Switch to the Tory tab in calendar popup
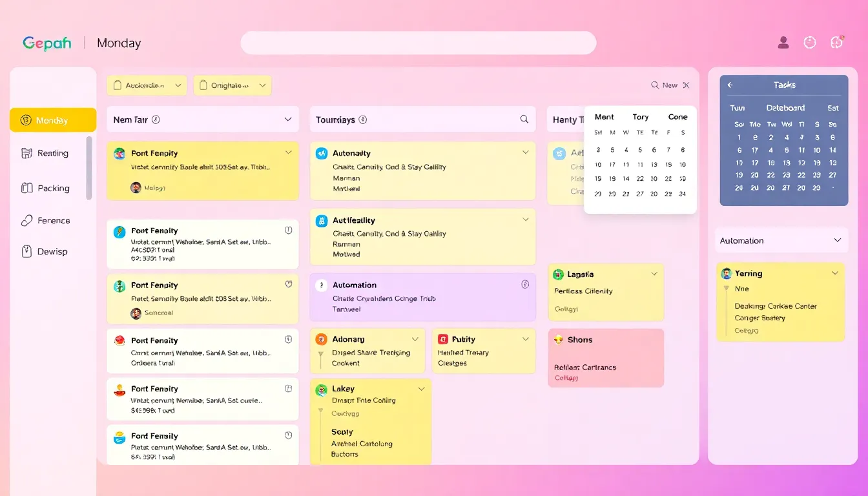Screen dimensions: 868x496 tap(641, 117)
